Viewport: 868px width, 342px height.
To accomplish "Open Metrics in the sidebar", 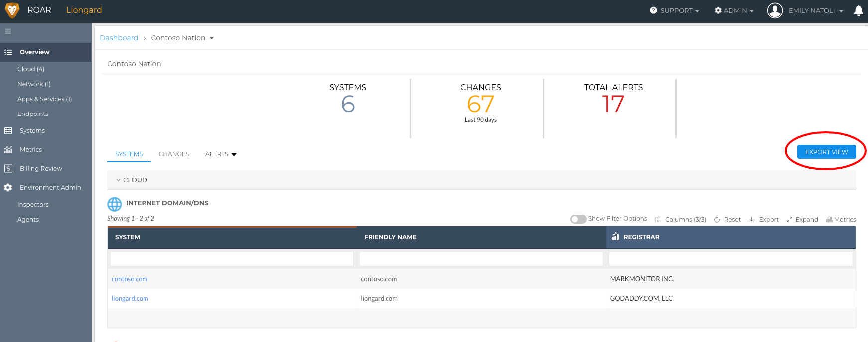I will [x=31, y=150].
